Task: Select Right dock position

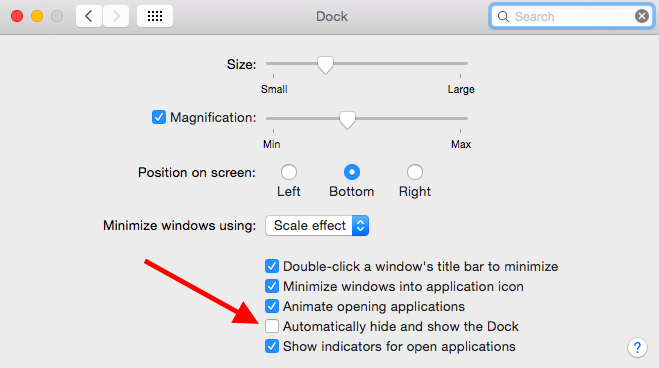Action: pyautogui.click(x=415, y=172)
